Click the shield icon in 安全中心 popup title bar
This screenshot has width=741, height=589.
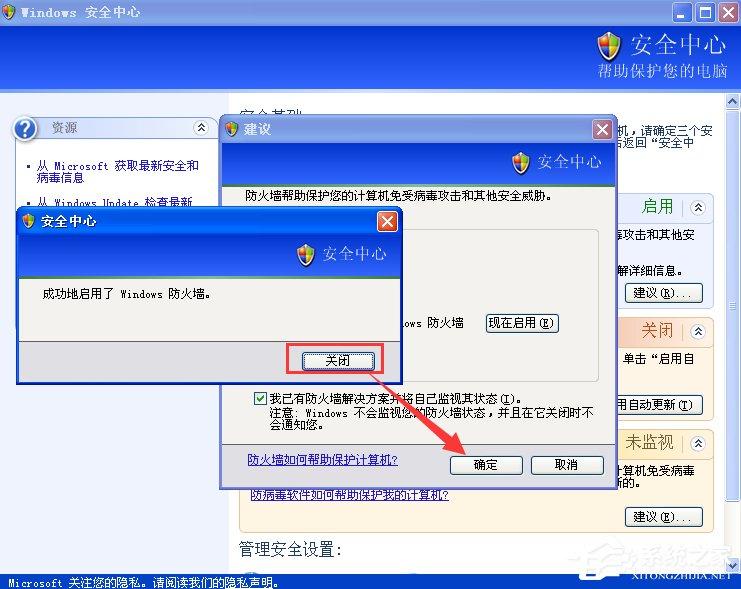coord(28,221)
